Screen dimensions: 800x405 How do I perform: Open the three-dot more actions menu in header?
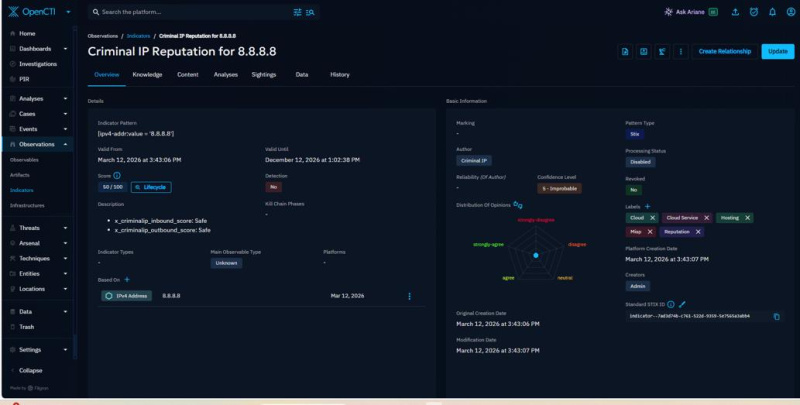[680, 52]
